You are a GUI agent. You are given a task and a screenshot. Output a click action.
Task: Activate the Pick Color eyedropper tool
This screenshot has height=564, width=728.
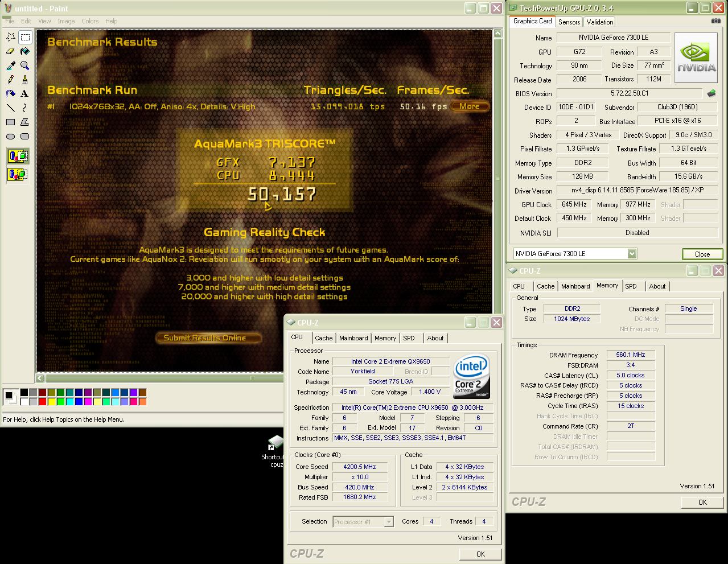click(11, 66)
